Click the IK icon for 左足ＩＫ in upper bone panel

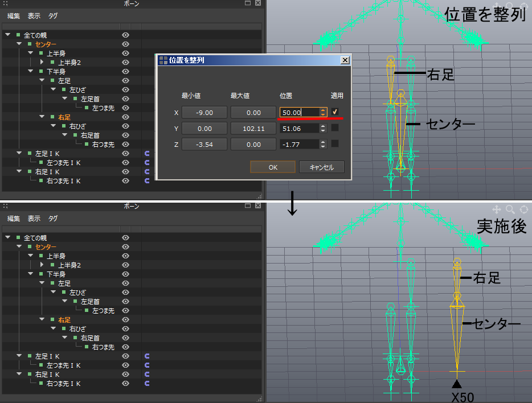pyautogui.click(x=147, y=154)
